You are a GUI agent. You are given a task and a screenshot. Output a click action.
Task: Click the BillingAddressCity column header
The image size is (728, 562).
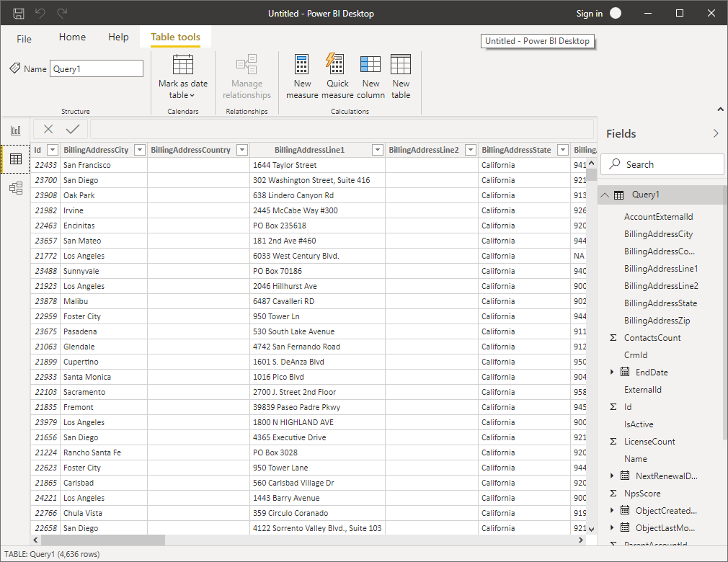click(x=96, y=150)
